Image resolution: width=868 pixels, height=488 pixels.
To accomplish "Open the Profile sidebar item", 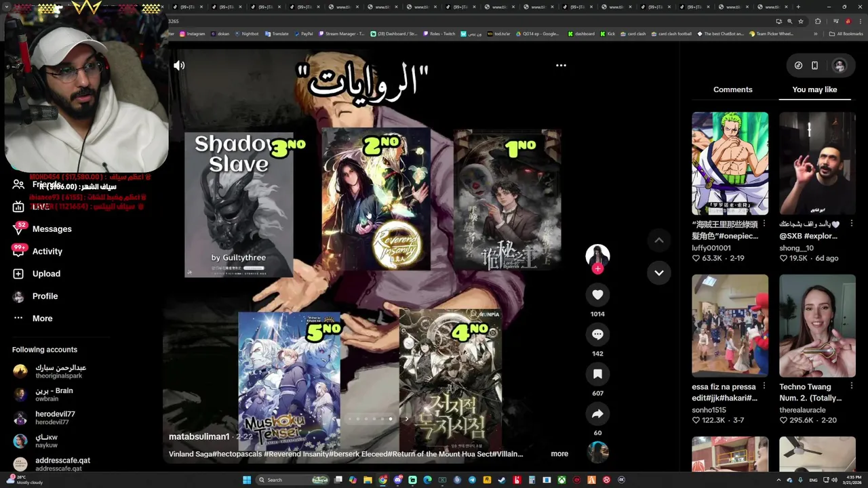I will point(36,296).
